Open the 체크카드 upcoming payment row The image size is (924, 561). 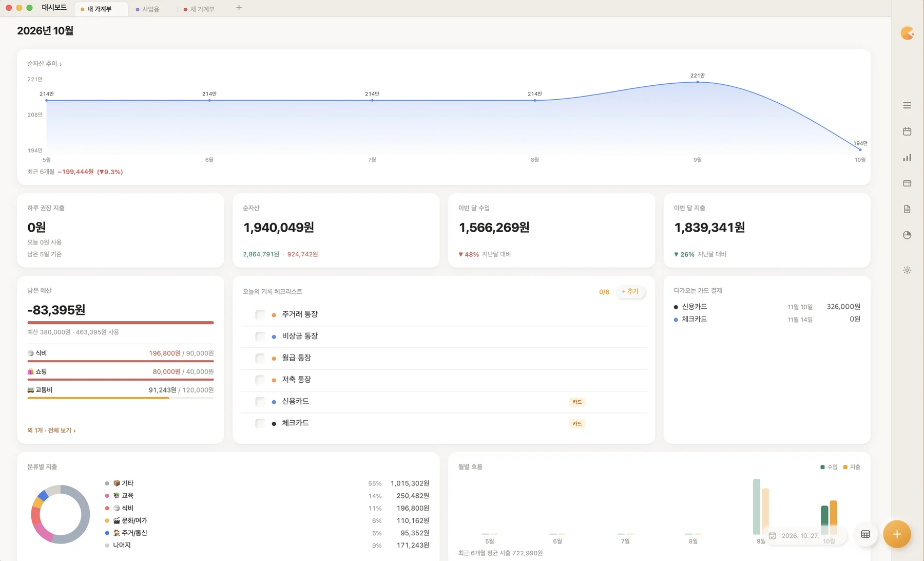pyautogui.click(x=767, y=319)
